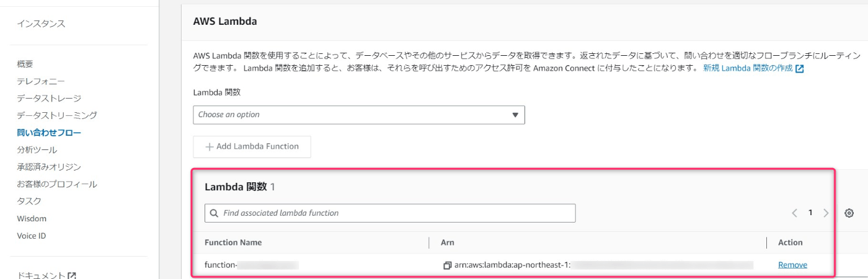Click the search magnifier icon

[215, 213]
